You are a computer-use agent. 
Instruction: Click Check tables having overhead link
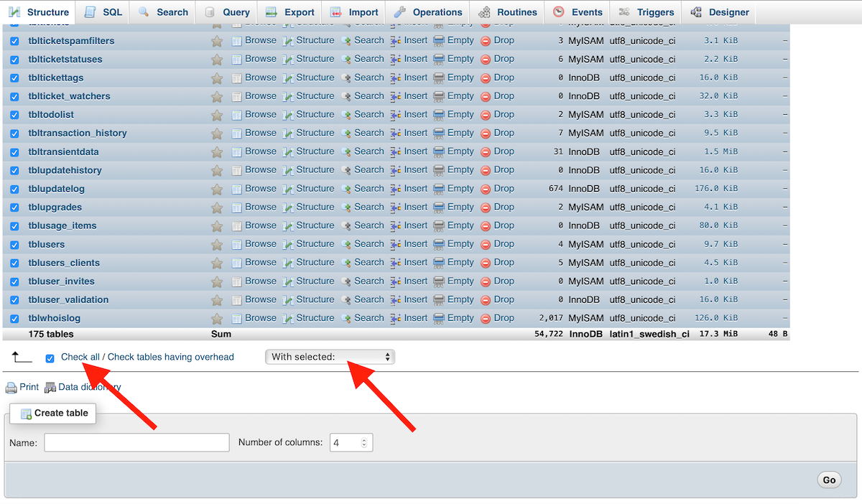point(171,357)
